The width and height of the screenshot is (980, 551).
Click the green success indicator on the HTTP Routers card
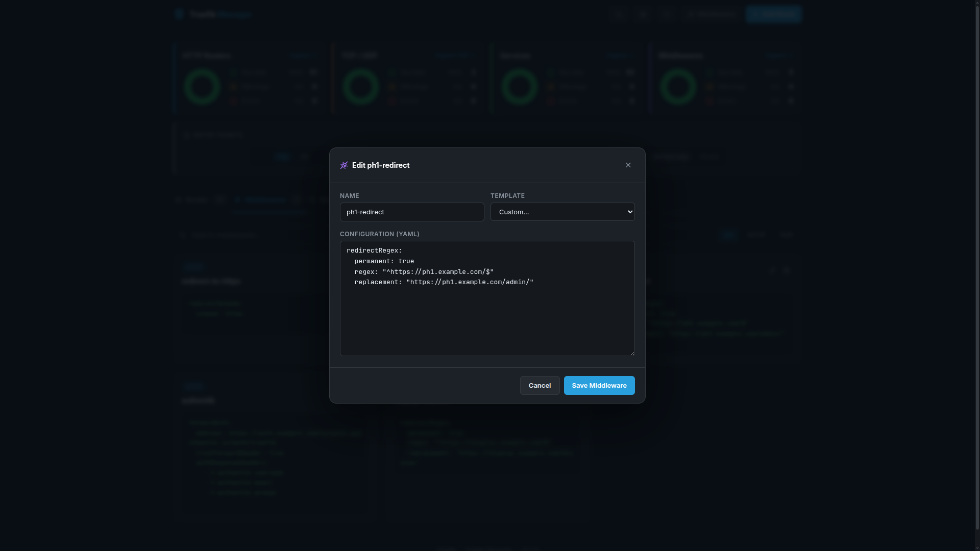tap(234, 72)
